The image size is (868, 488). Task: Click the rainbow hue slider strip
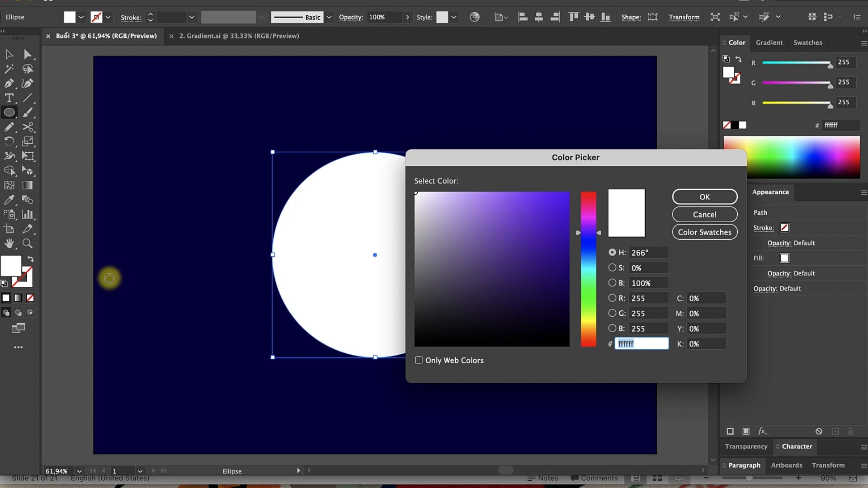coord(589,269)
